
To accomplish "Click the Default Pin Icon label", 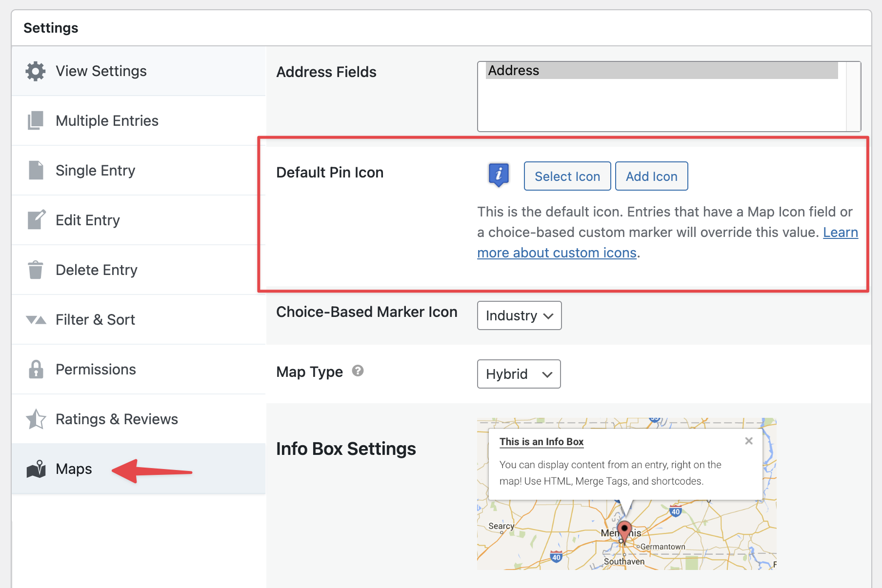I will (x=330, y=172).
